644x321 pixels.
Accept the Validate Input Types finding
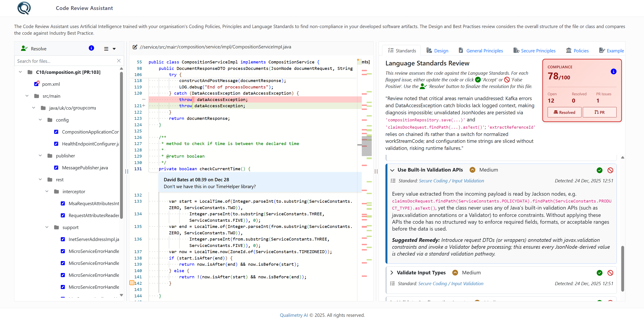(x=599, y=273)
